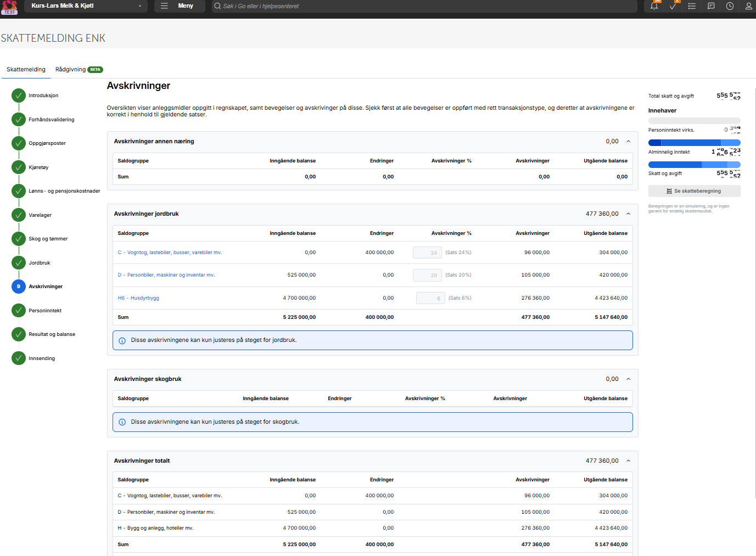Open the chat message icon
Viewport: 756px width, 556px height.
tap(711, 6)
